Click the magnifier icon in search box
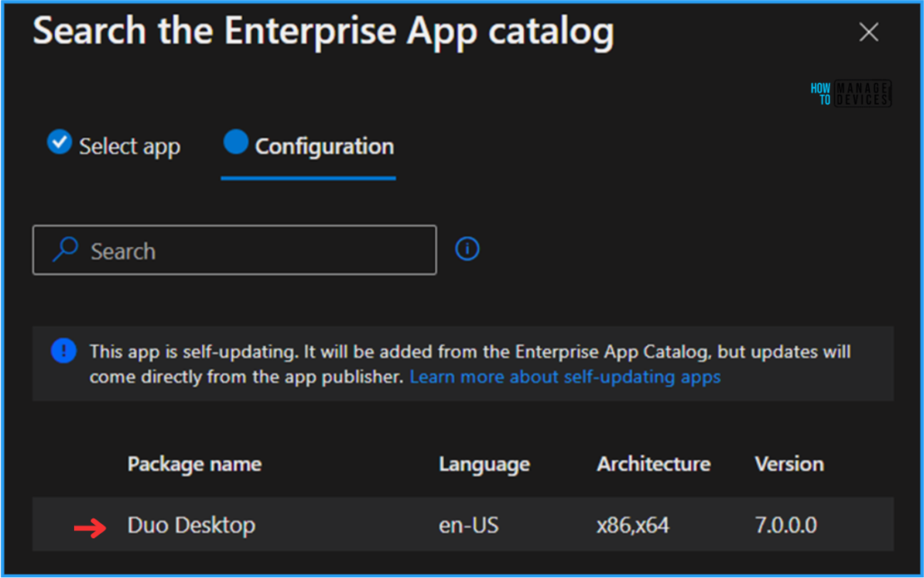Viewport: 924px width, 578px height. 65,249
